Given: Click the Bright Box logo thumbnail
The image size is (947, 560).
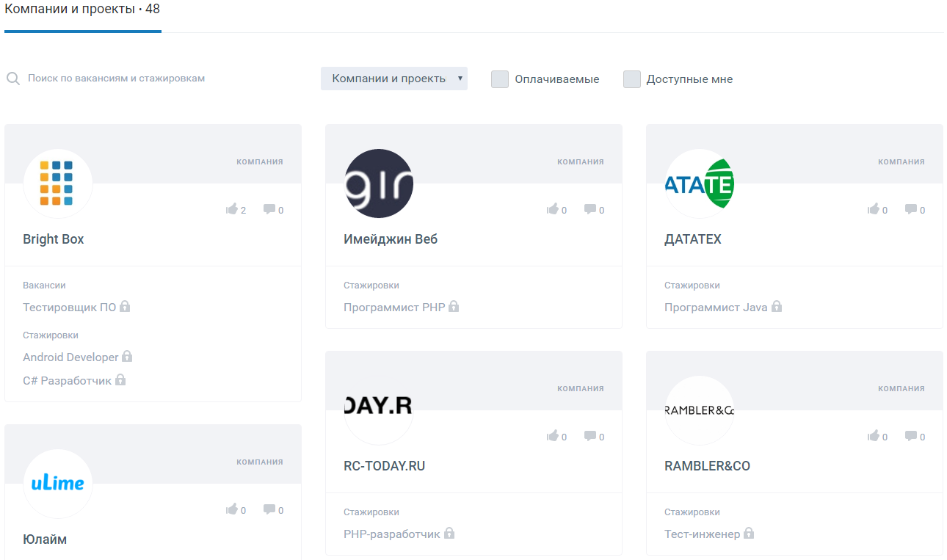Looking at the screenshot, I should tap(58, 183).
